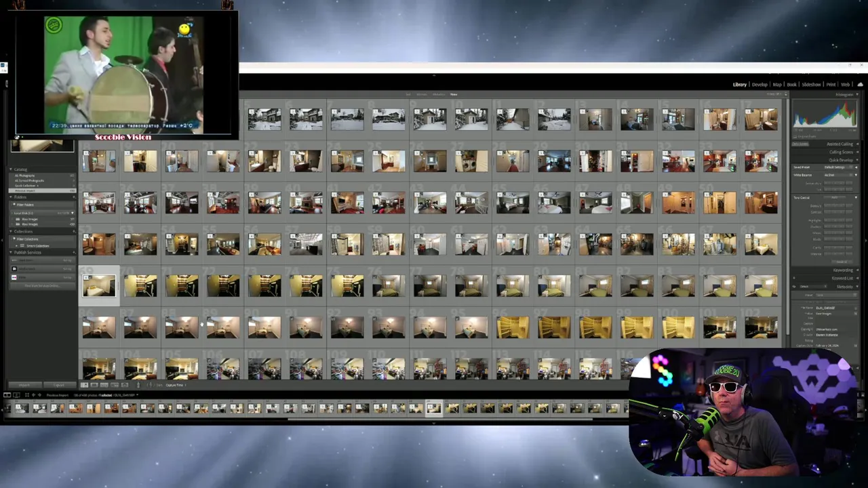
Task: Expand the Keywording panel
Action: 857,270
